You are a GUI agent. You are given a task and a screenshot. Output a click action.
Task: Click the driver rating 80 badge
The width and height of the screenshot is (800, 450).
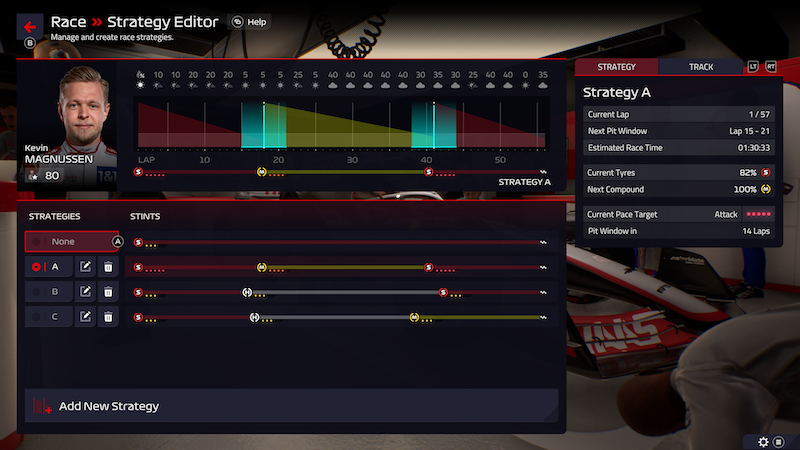pos(45,176)
